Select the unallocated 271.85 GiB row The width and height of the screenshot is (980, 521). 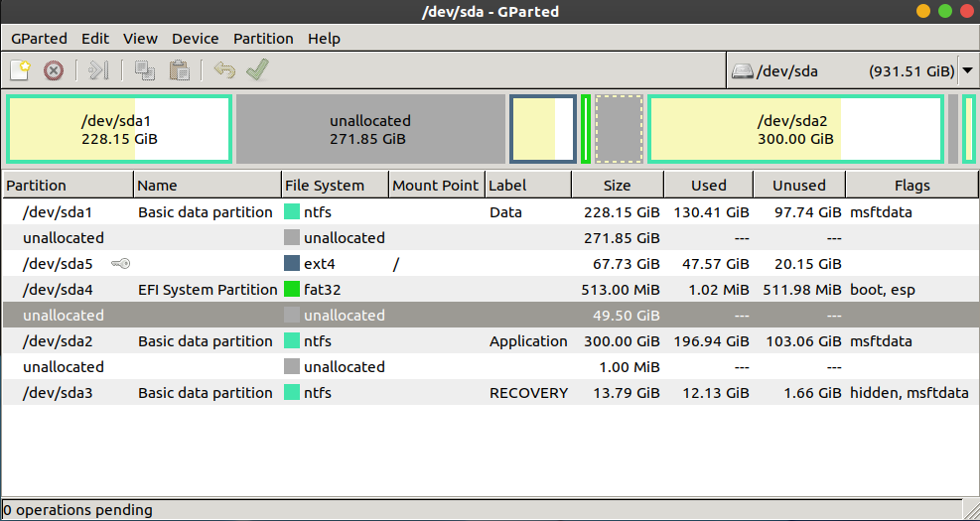tap(490, 238)
